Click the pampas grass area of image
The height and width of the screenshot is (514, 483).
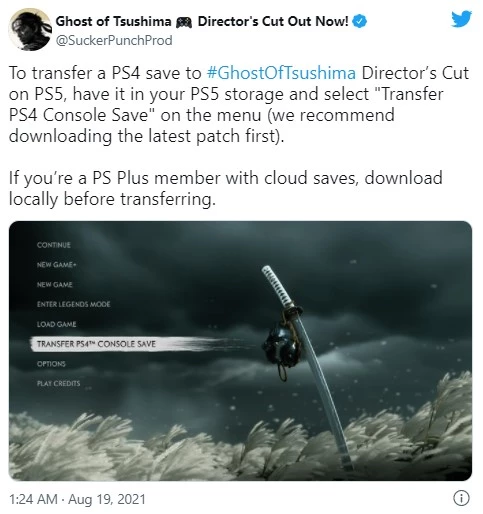(x=240, y=443)
